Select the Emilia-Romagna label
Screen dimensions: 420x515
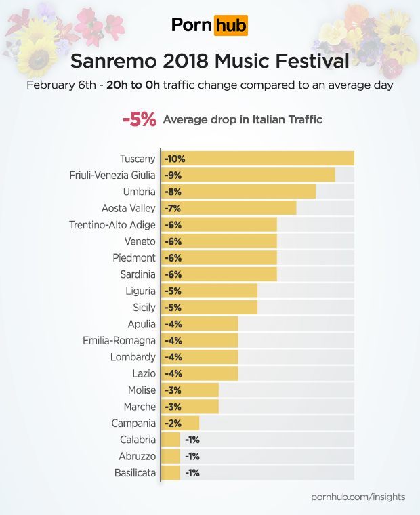click(119, 340)
